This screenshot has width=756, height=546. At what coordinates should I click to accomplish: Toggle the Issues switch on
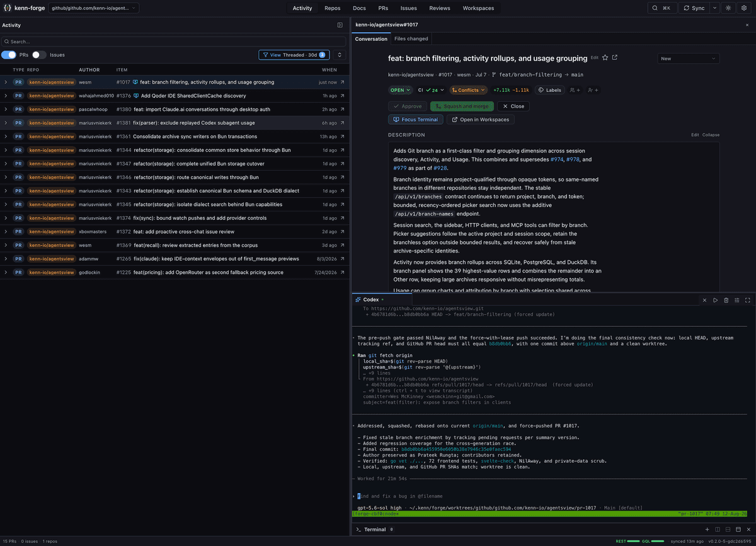tap(40, 55)
